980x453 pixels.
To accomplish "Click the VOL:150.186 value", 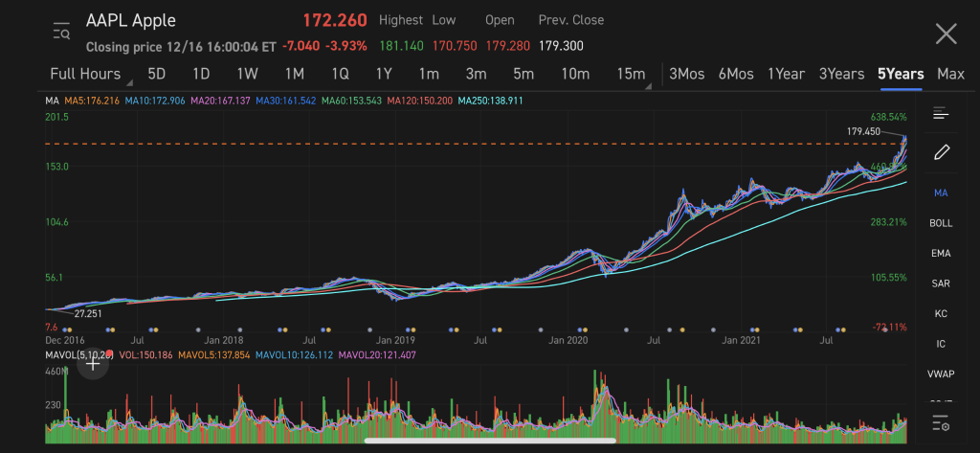I will (x=145, y=355).
